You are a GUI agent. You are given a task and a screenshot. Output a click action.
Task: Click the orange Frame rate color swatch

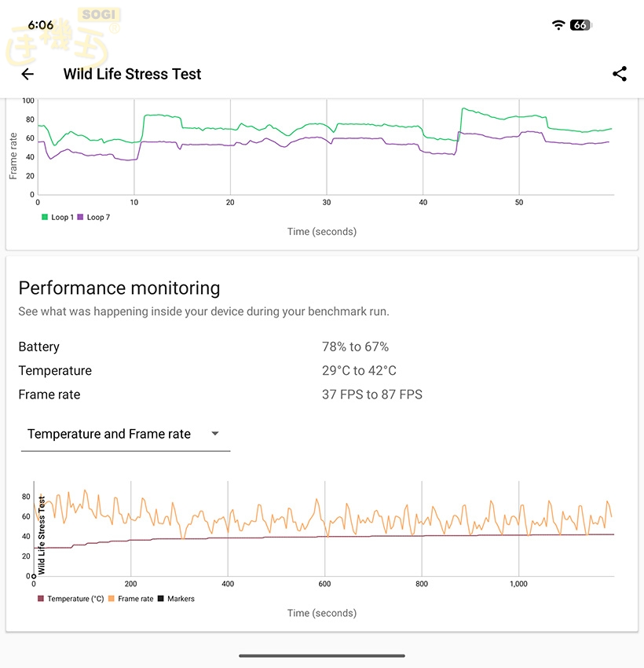point(112,599)
